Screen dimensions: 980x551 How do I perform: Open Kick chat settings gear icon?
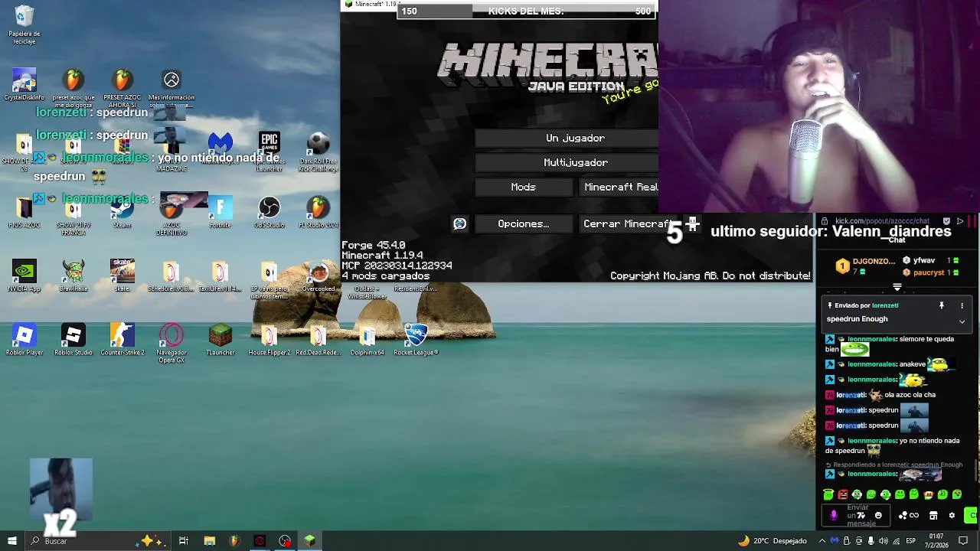[952, 516]
